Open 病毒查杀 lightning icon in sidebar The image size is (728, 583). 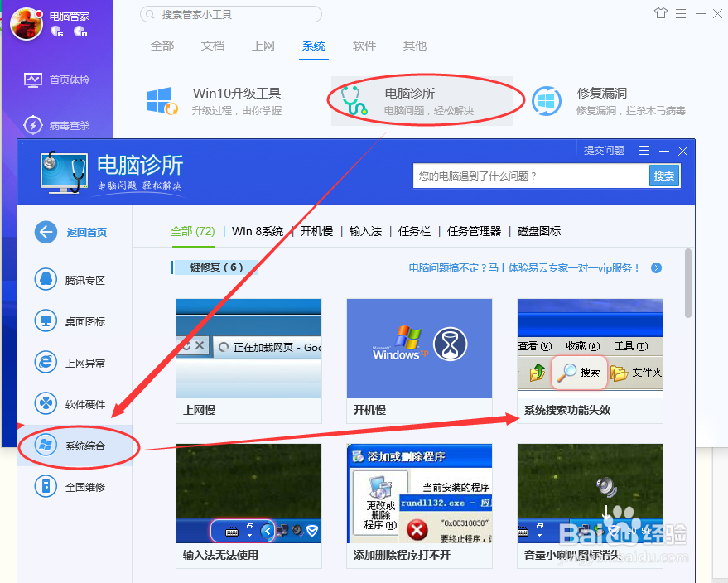click(33, 125)
